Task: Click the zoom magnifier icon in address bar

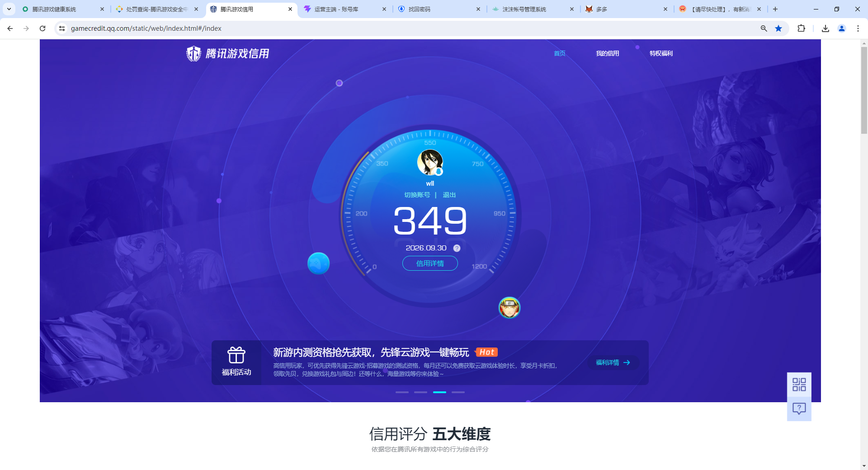Action: click(x=764, y=28)
